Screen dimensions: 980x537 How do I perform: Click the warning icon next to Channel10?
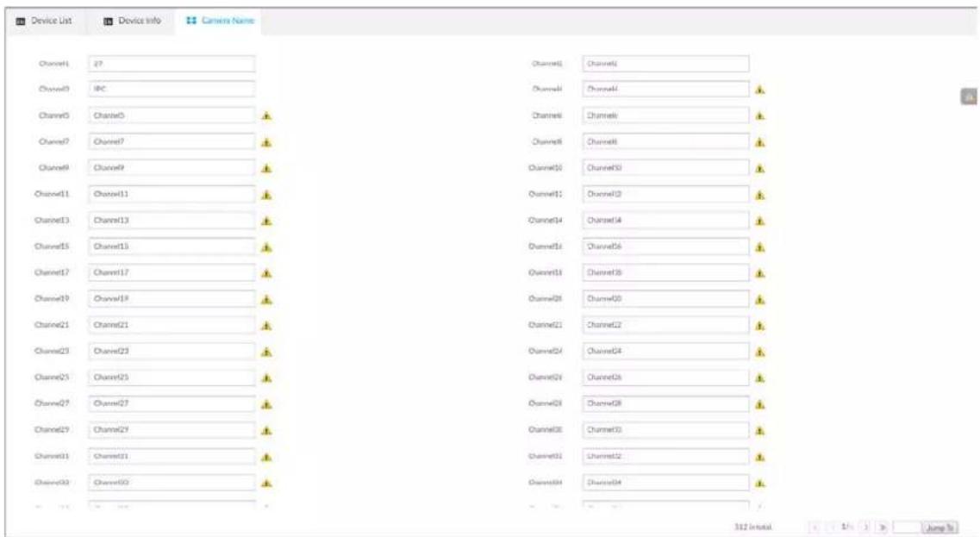point(760,168)
